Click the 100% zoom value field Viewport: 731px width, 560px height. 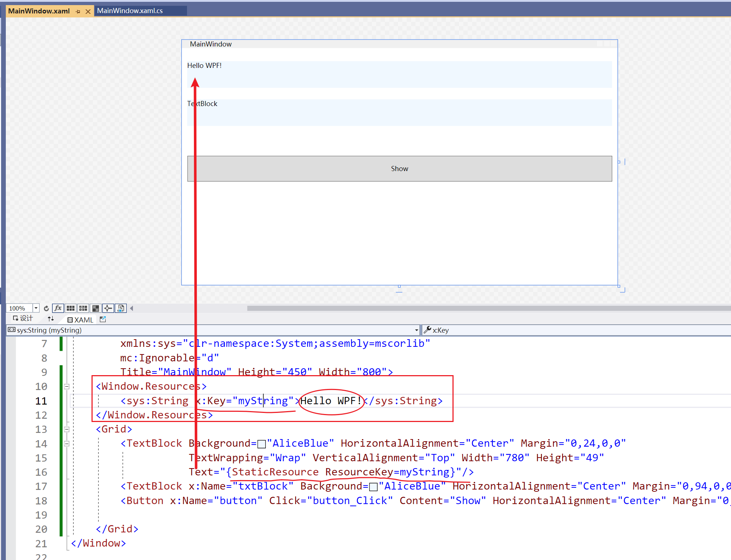[x=20, y=308]
